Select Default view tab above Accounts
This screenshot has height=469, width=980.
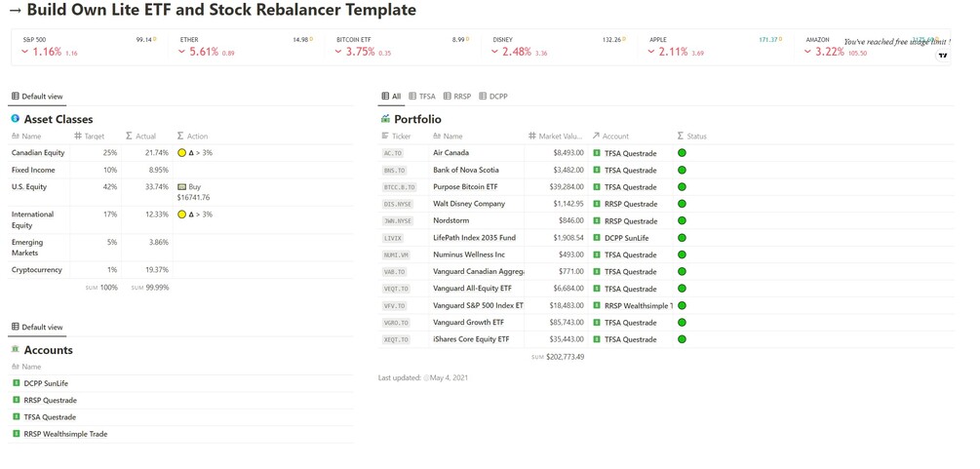coord(37,327)
